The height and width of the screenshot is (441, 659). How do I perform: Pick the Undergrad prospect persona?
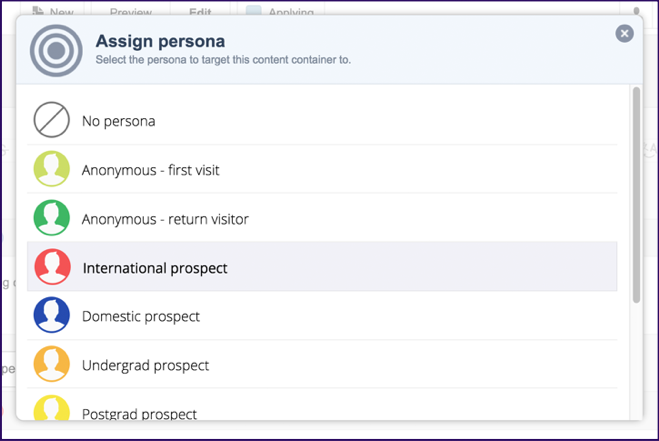[x=322, y=364]
